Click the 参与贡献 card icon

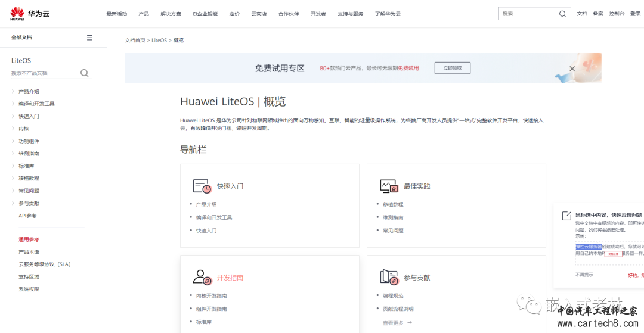click(389, 277)
